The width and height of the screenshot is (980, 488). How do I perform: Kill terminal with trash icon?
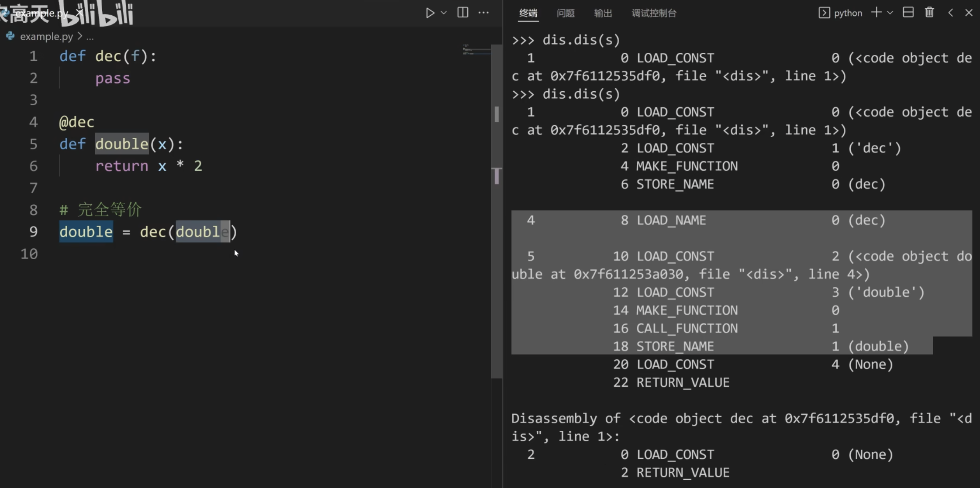tap(929, 12)
